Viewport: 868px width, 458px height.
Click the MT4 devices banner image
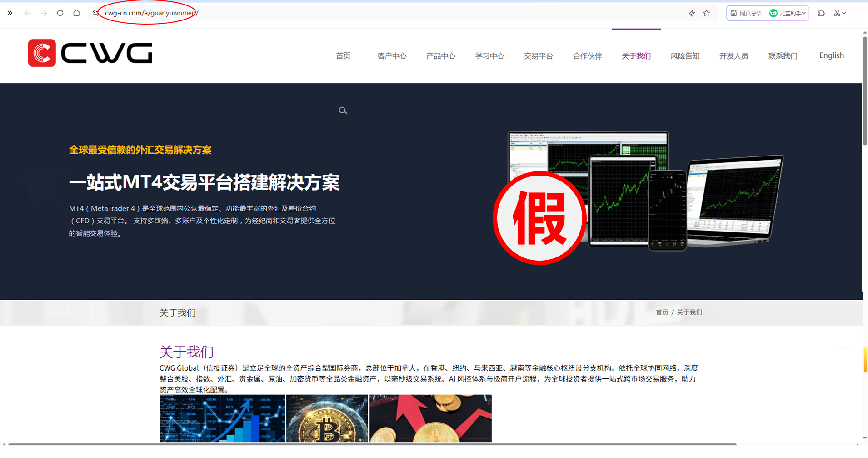tap(645, 191)
